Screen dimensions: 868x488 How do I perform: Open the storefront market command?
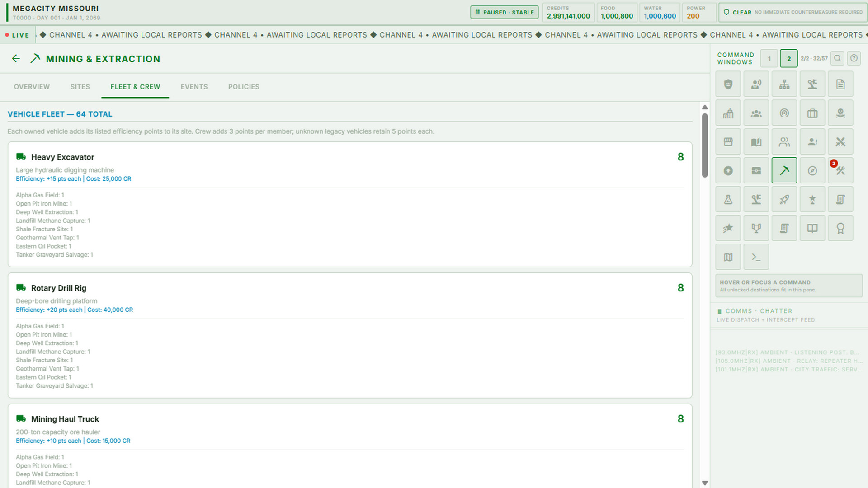coord(728,142)
